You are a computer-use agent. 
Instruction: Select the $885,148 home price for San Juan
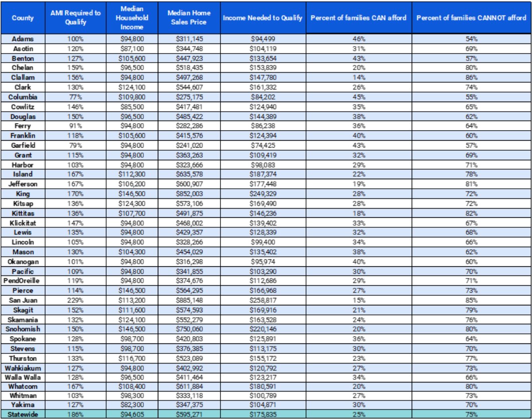point(189,300)
